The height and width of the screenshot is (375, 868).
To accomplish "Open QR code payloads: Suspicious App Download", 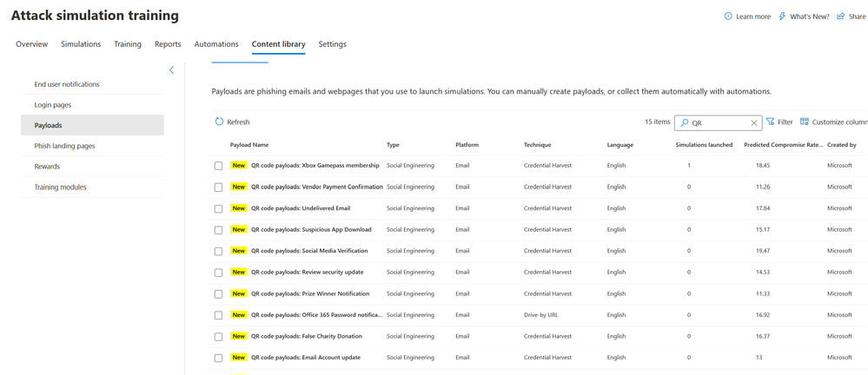I will [x=311, y=229].
